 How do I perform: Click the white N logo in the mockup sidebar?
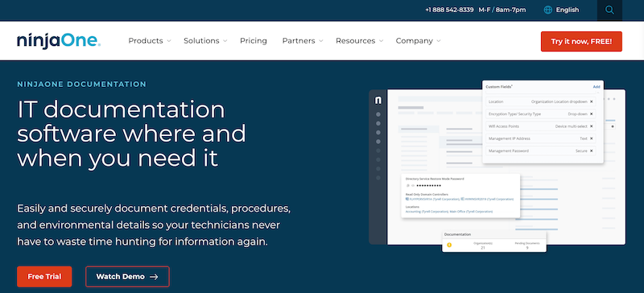tap(378, 101)
